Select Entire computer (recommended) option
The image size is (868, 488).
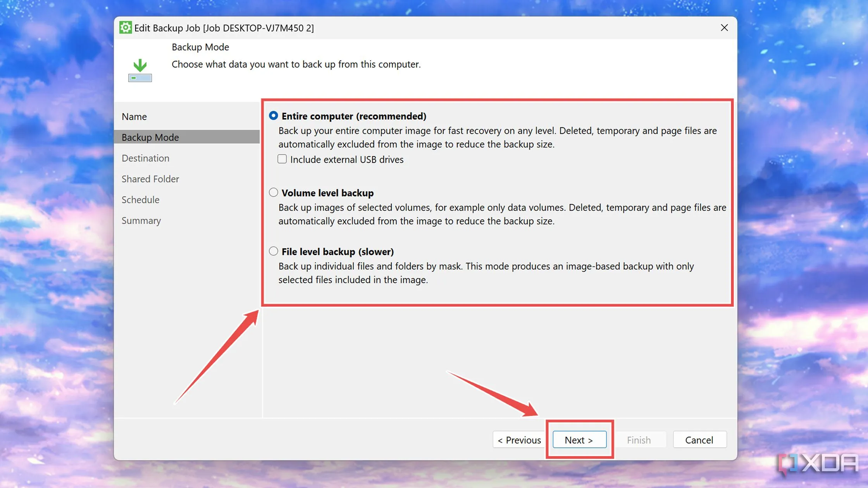coord(274,116)
